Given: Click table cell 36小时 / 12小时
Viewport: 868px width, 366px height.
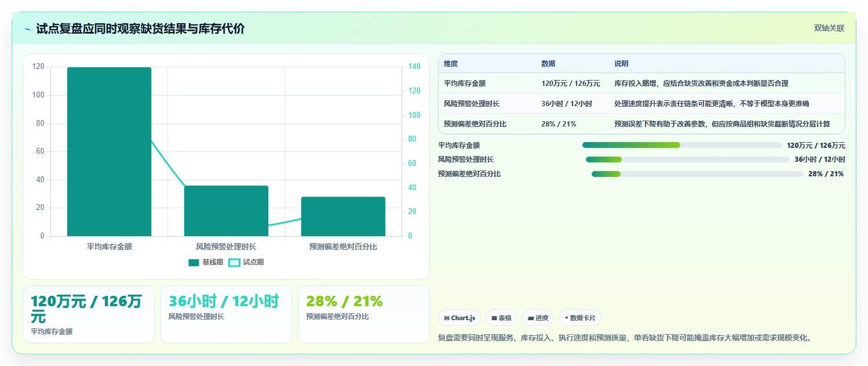Looking at the screenshot, I should click(x=567, y=104).
